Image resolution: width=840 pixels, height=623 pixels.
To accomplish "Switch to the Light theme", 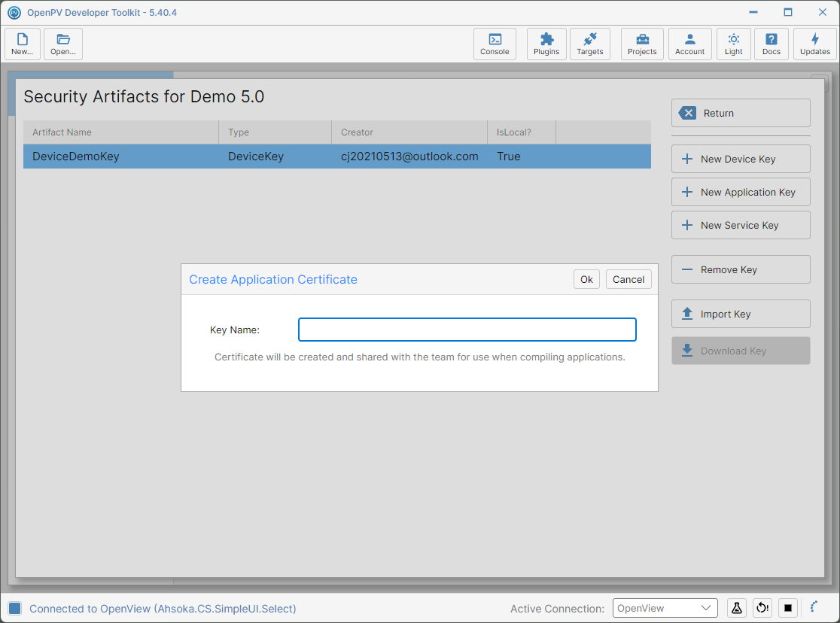I will [x=733, y=44].
